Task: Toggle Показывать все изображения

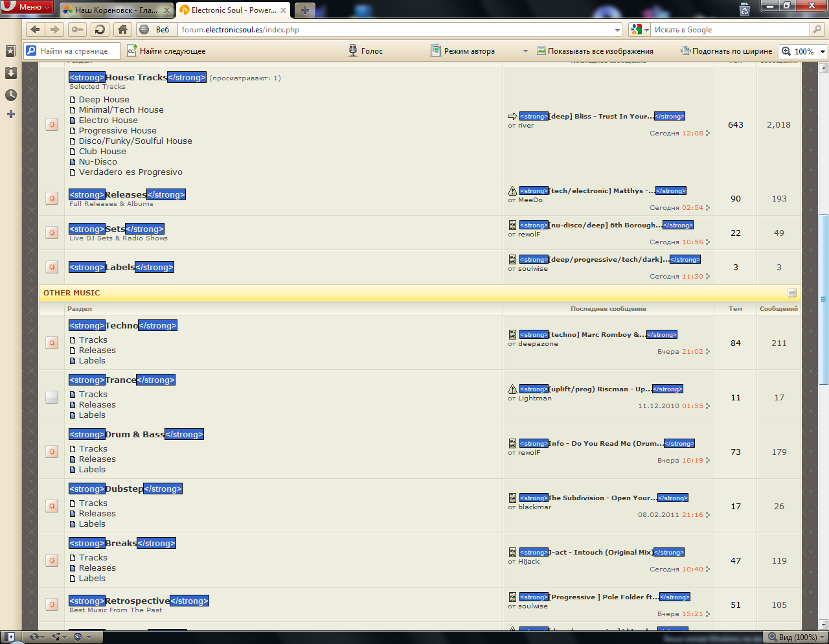Action: 596,51
